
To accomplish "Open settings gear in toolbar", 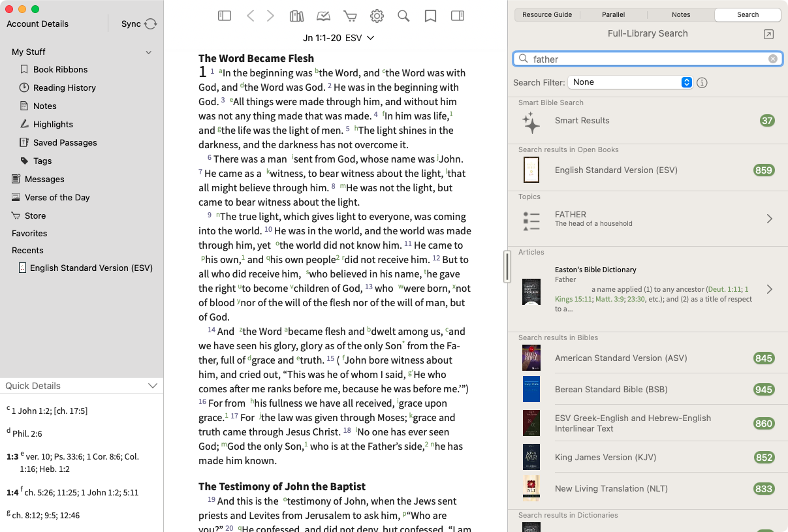I will pyautogui.click(x=377, y=16).
